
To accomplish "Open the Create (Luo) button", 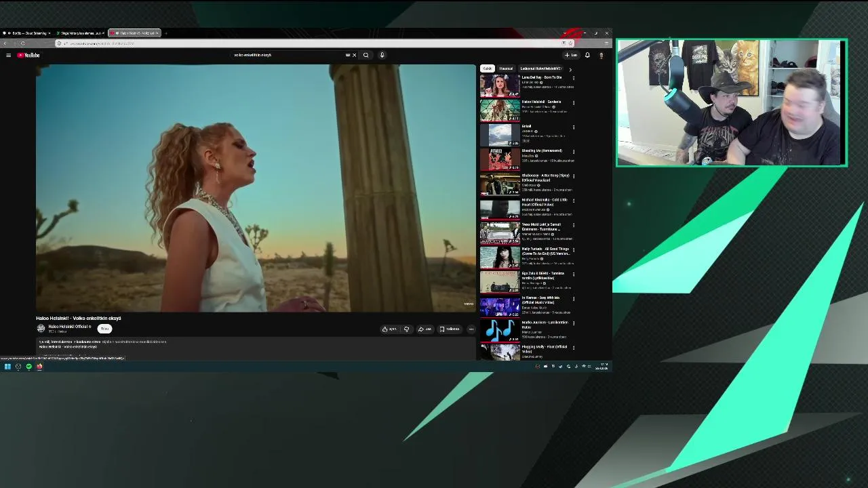I will pos(571,55).
